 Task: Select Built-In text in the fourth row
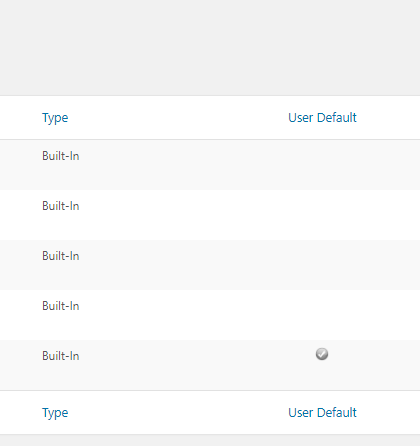(61, 306)
